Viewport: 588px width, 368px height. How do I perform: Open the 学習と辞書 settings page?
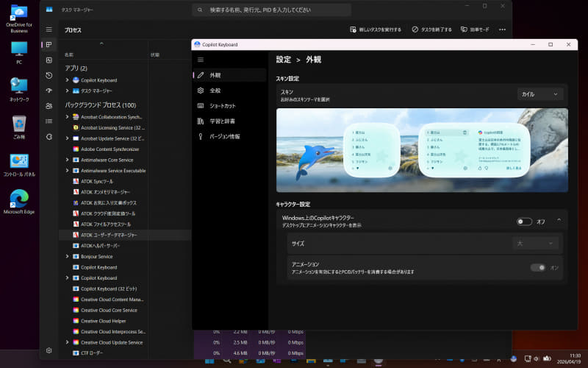pos(229,121)
